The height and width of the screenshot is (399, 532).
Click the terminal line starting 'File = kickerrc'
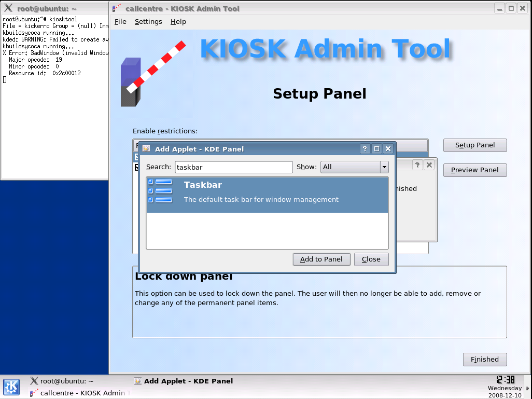point(55,26)
